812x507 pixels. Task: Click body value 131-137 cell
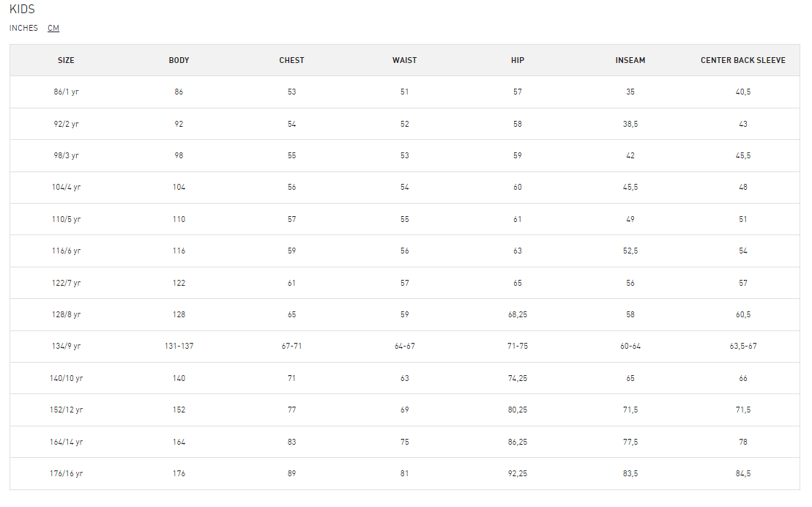click(x=179, y=347)
